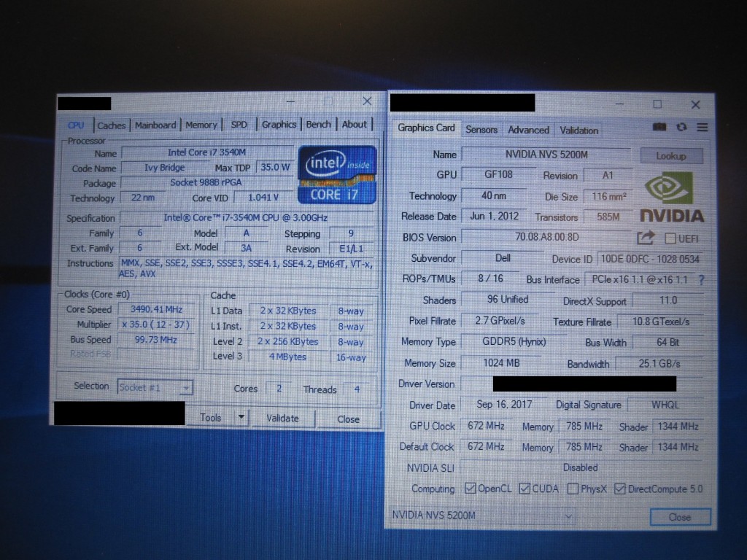
Task: Click the Shaders value "96 Unified"
Action: click(508, 299)
